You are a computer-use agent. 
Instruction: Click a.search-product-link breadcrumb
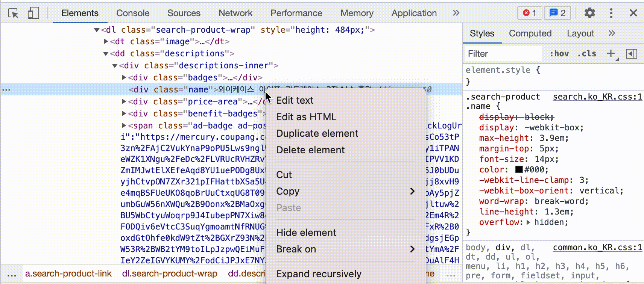tap(68, 273)
